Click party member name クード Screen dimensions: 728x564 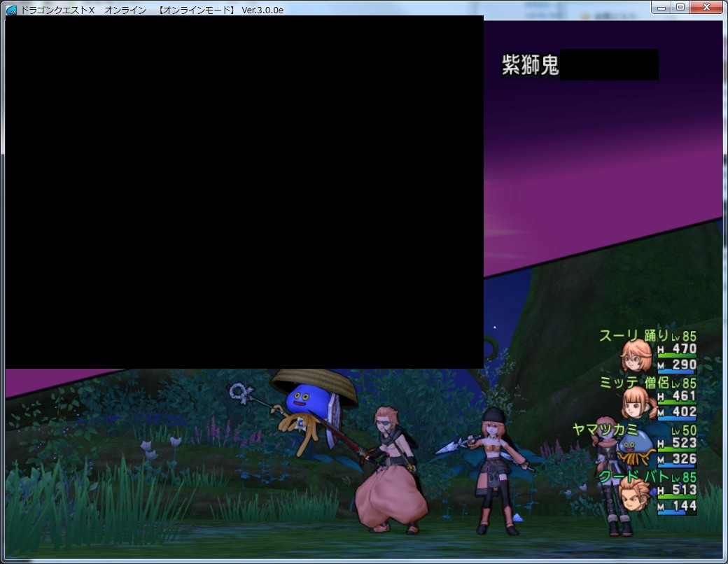[619, 477]
